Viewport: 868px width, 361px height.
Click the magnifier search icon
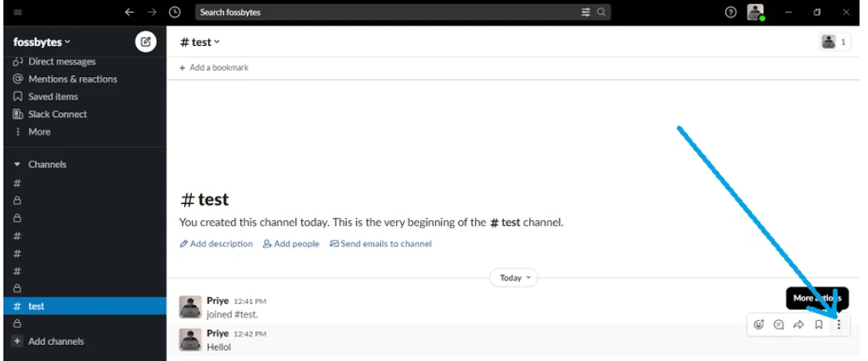(x=602, y=12)
